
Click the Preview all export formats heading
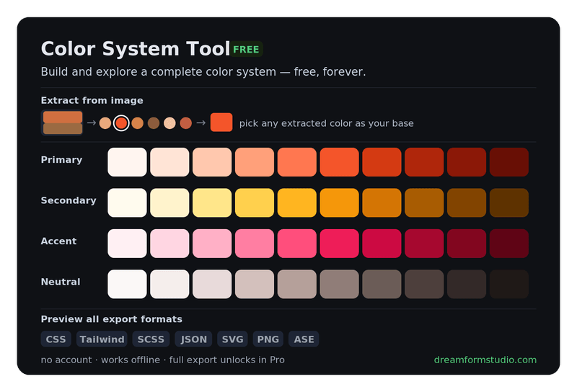[112, 319]
